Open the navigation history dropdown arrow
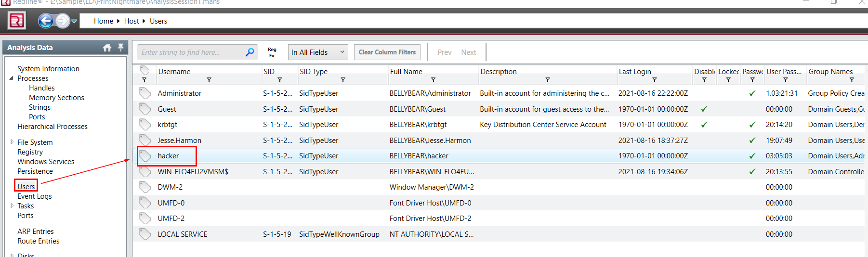868x257 pixels. pos(74,21)
